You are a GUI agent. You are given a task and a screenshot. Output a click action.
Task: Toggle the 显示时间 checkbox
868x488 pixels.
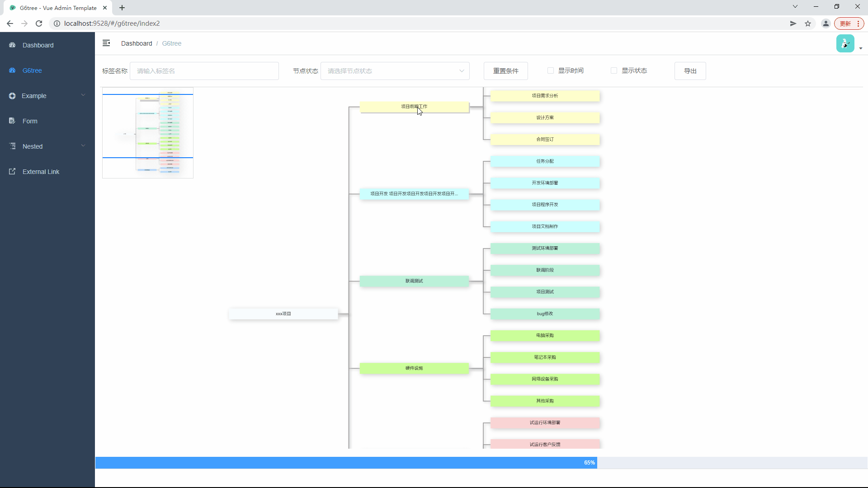[x=550, y=70]
